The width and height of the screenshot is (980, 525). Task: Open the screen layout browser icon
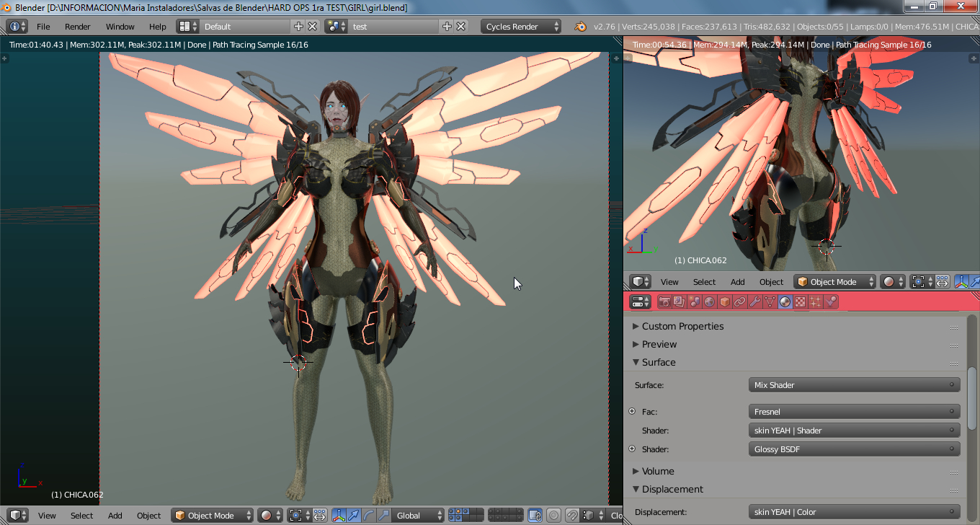[188, 27]
